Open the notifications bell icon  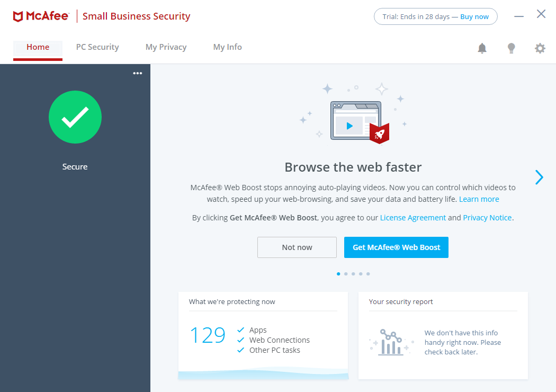pyautogui.click(x=482, y=48)
